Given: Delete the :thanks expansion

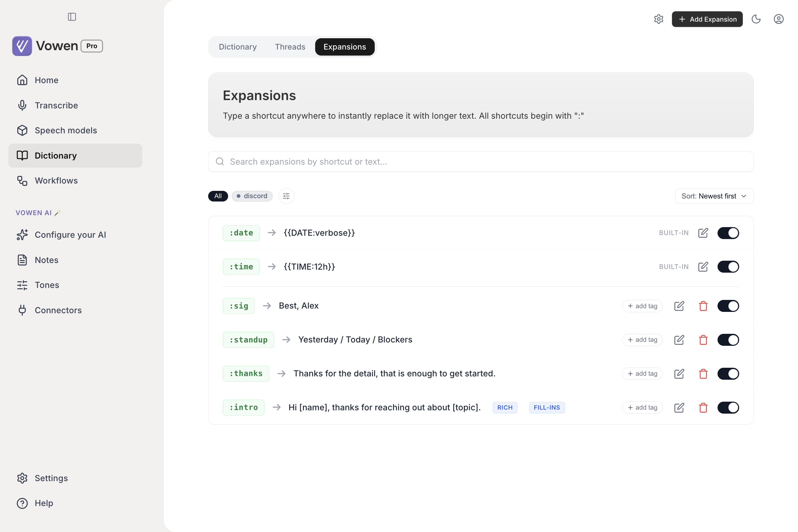Looking at the screenshot, I should (x=703, y=373).
